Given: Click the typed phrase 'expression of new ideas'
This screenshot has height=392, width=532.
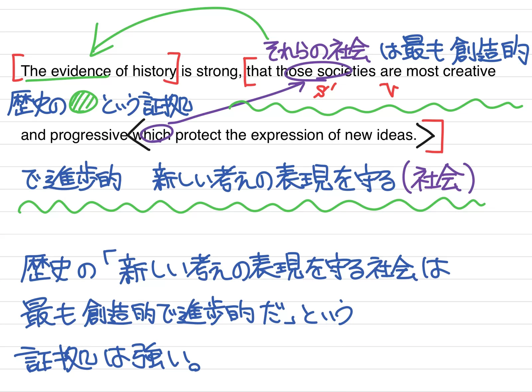Looking at the screenshot, I should click(x=332, y=135).
